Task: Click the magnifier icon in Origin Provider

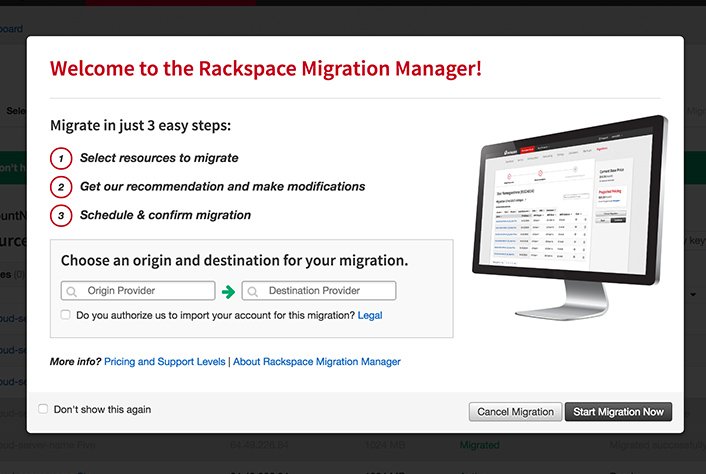Action: (72, 292)
